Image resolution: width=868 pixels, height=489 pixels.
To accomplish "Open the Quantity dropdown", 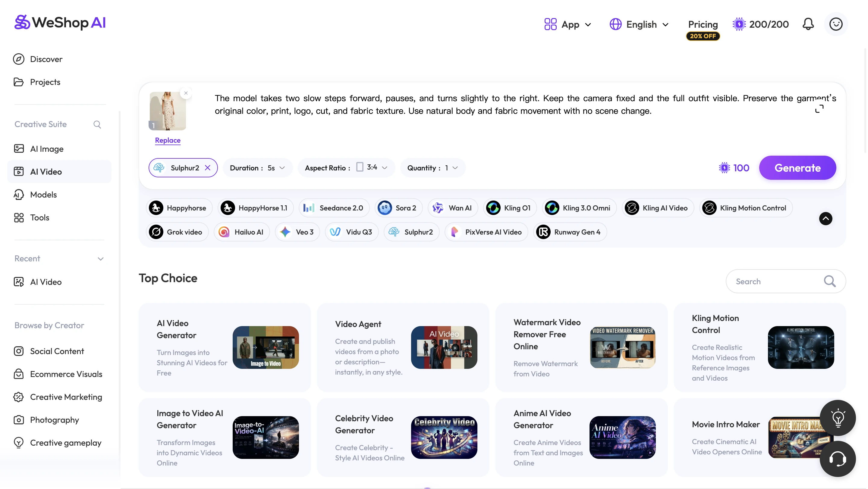I will (x=433, y=168).
